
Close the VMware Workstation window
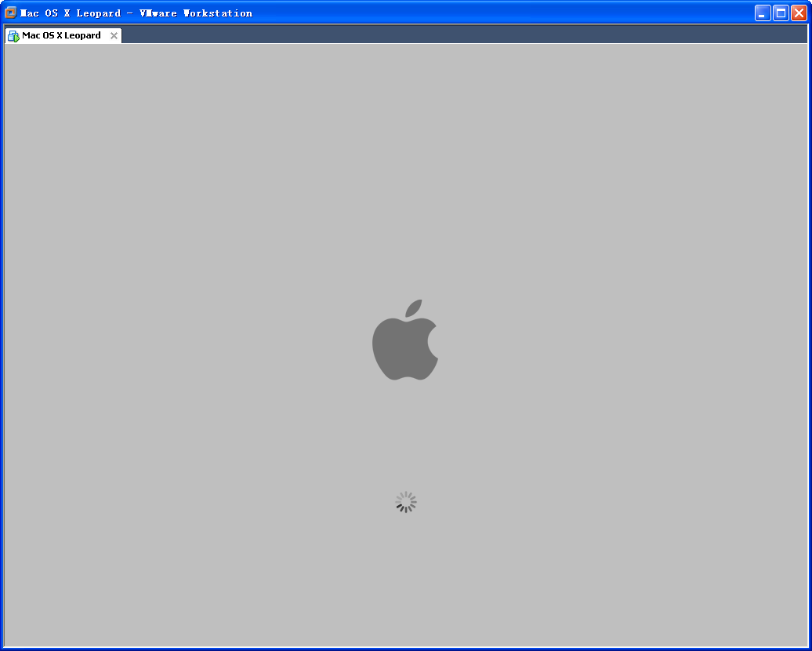click(x=799, y=13)
